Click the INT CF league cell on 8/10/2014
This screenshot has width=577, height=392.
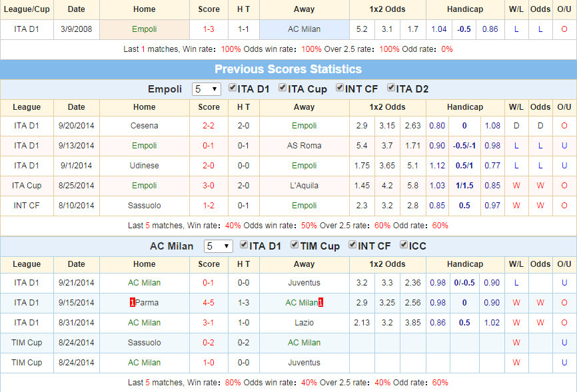click(27, 205)
